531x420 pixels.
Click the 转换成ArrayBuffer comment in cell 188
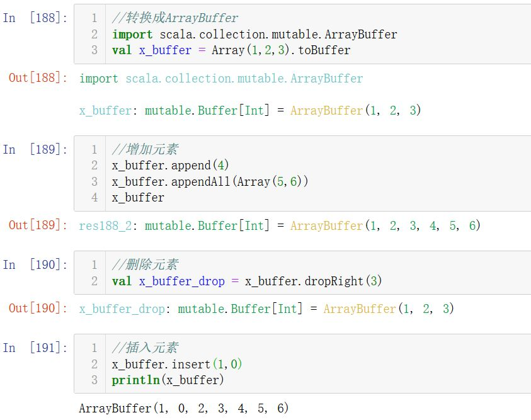[175, 18]
